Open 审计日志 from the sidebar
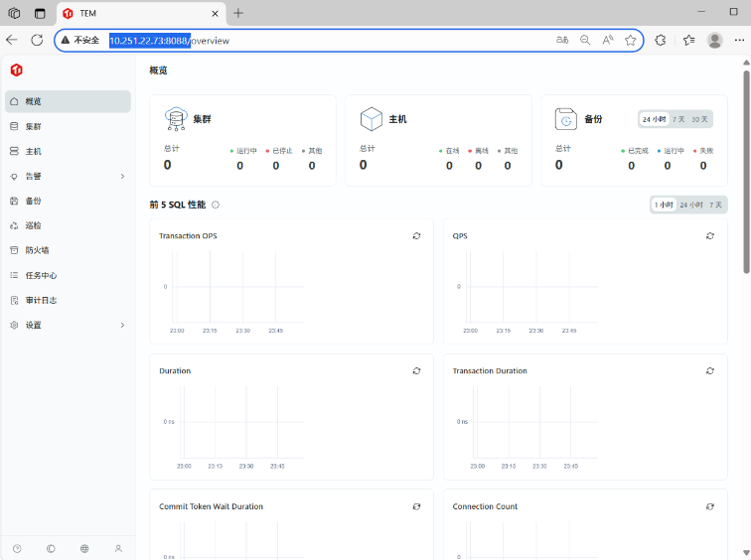 coord(41,300)
